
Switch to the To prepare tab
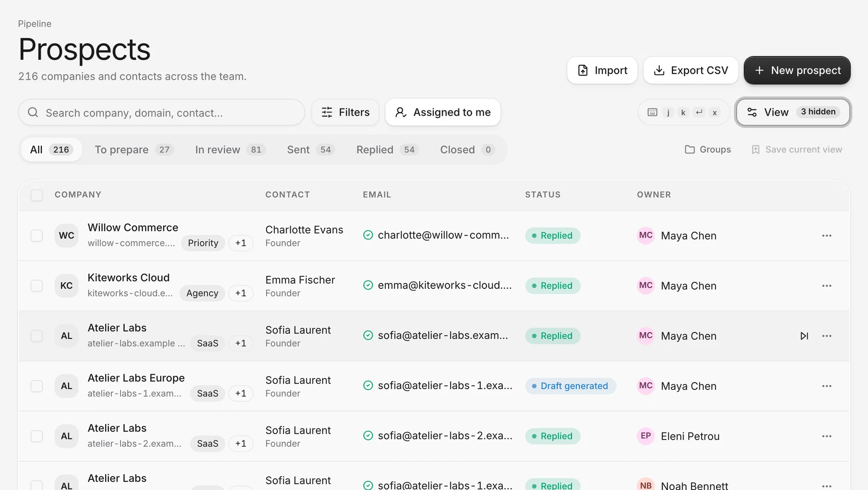(134, 150)
